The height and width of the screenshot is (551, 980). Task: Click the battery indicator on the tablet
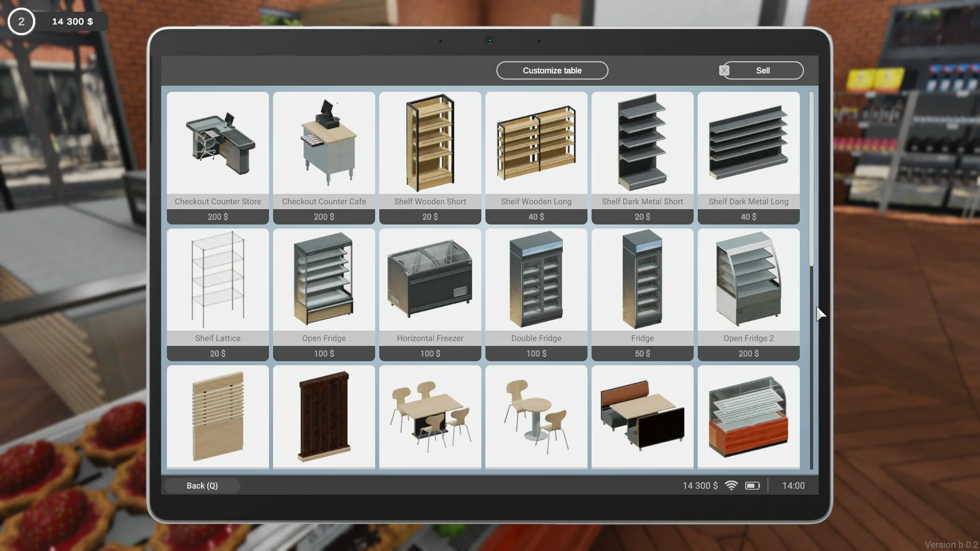753,486
